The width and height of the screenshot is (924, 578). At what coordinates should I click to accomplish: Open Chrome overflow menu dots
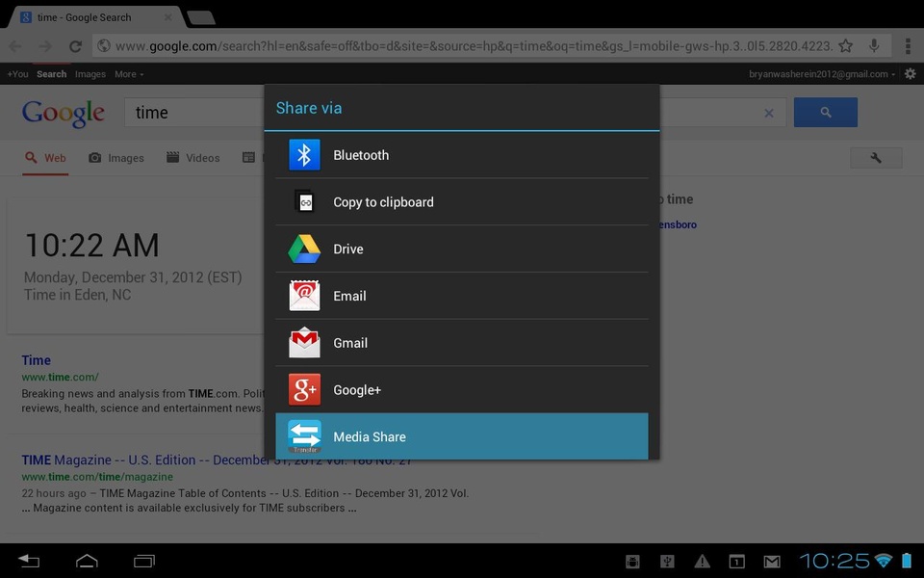908,46
